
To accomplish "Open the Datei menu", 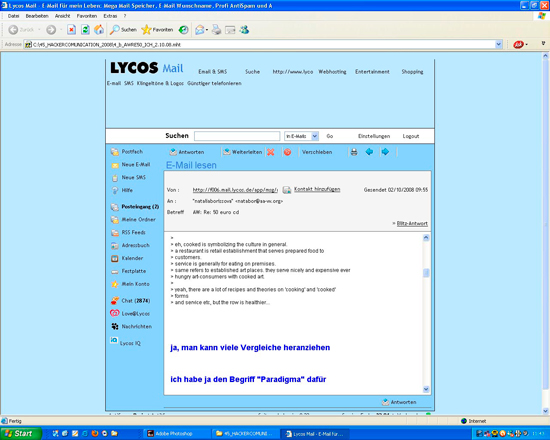I will tap(14, 16).
